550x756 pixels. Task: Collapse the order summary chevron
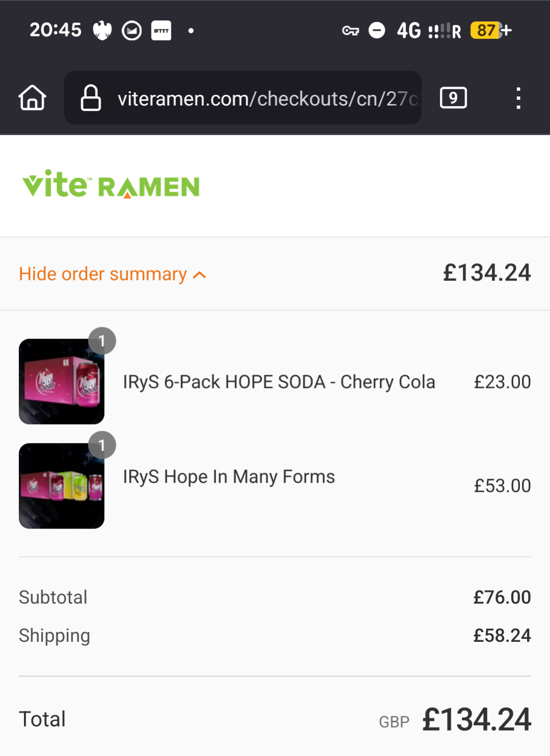[x=200, y=275]
